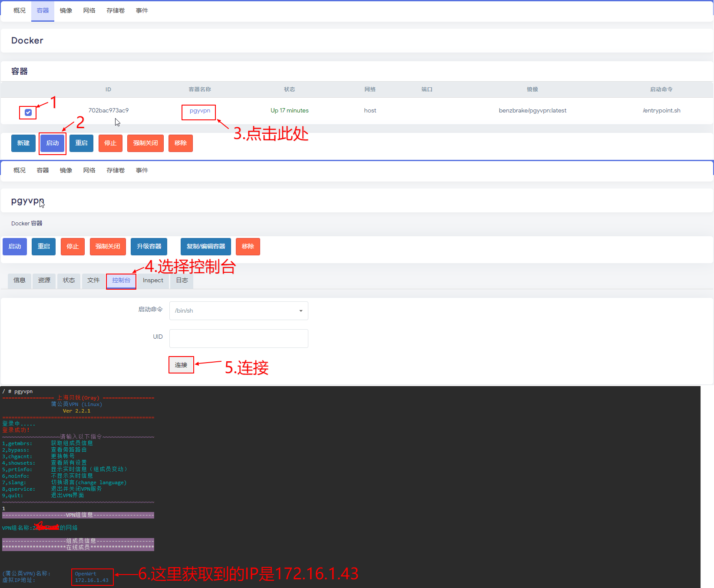The width and height of the screenshot is (714, 588).
Task: Click the 容器名称 column header
Action: (200, 89)
